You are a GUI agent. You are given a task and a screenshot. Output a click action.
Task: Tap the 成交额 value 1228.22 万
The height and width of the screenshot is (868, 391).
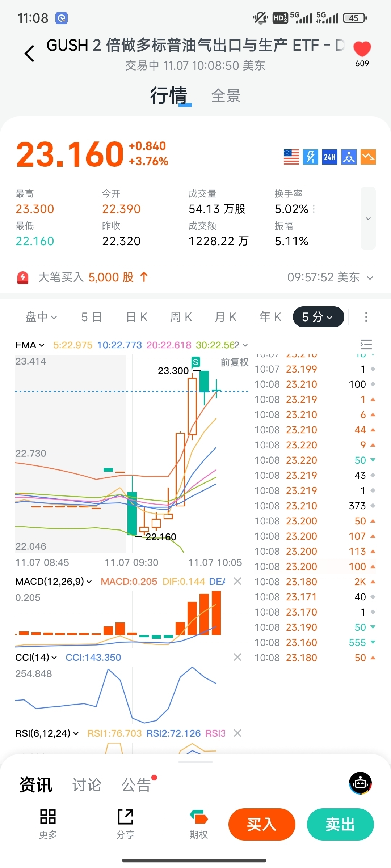click(x=219, y=241)
